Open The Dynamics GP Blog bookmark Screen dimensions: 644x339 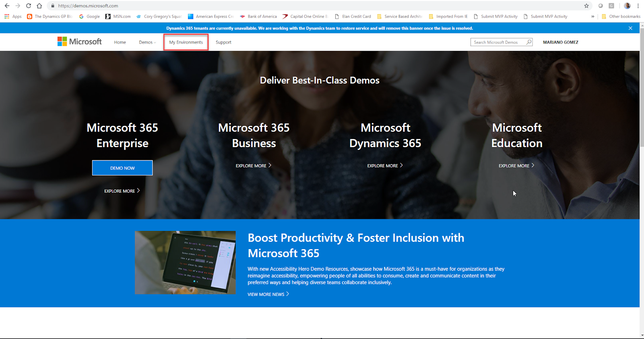click(50, 17)
